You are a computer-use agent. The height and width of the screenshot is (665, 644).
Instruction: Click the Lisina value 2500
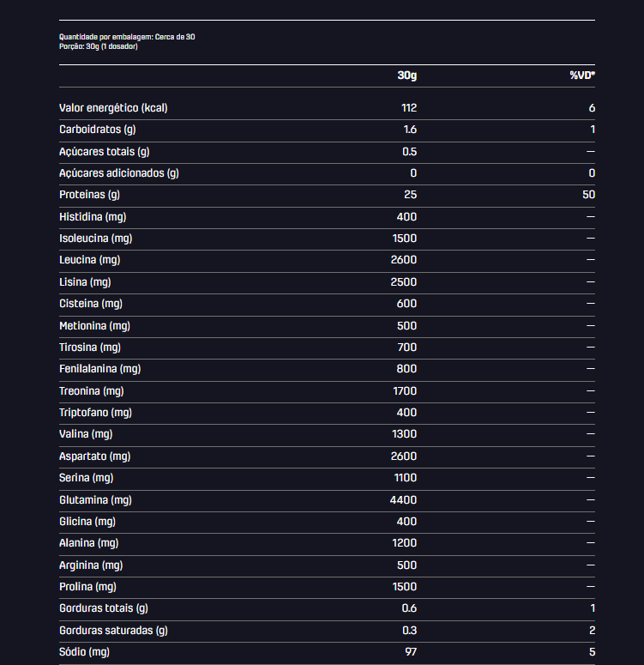pos(404,282)
